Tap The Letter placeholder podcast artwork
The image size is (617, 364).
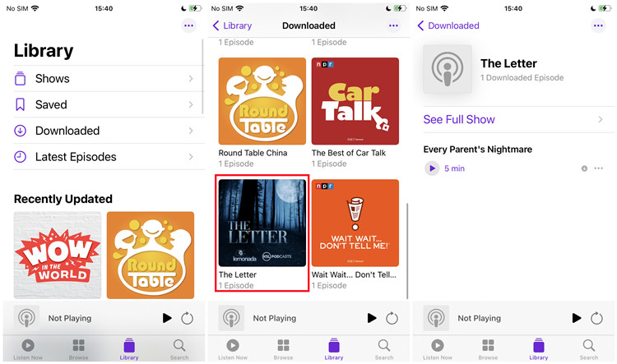coord(448,69)
